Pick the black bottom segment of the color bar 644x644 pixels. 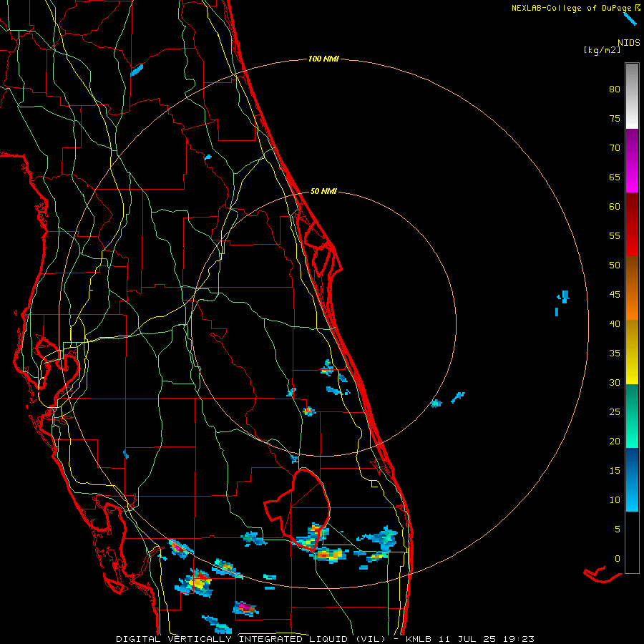pos(632,542)
